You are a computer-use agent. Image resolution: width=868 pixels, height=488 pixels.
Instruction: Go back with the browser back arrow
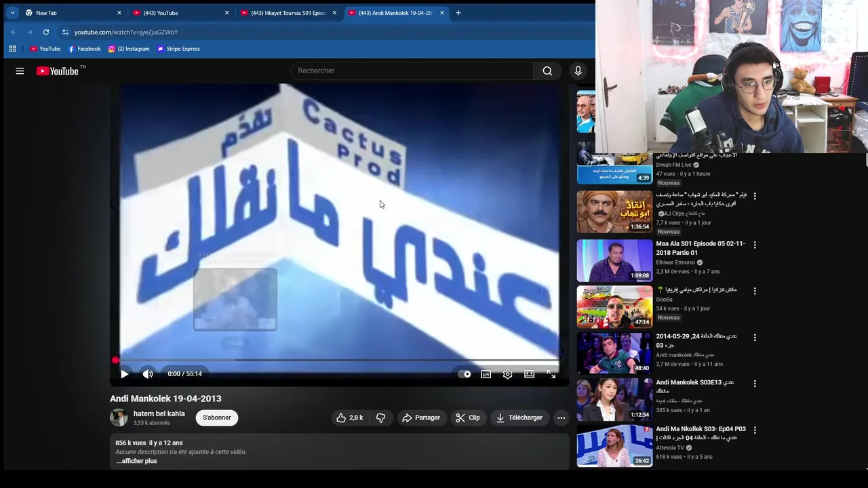(13, 32)
